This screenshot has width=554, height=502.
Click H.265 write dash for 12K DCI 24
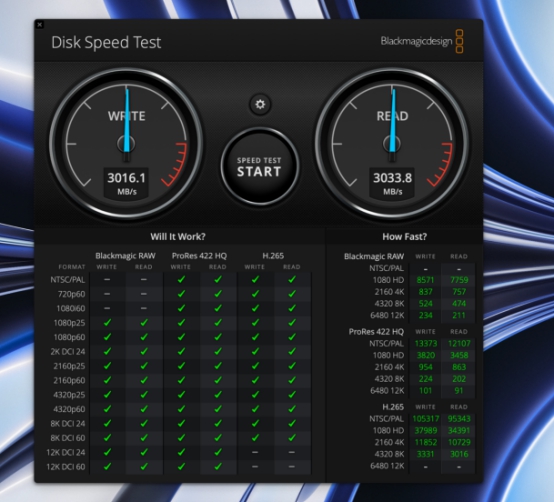pos(255,452)
